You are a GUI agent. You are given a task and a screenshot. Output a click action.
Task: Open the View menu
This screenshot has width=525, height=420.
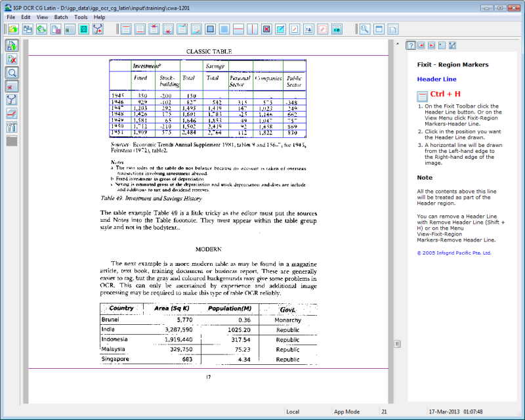[42, 17]
